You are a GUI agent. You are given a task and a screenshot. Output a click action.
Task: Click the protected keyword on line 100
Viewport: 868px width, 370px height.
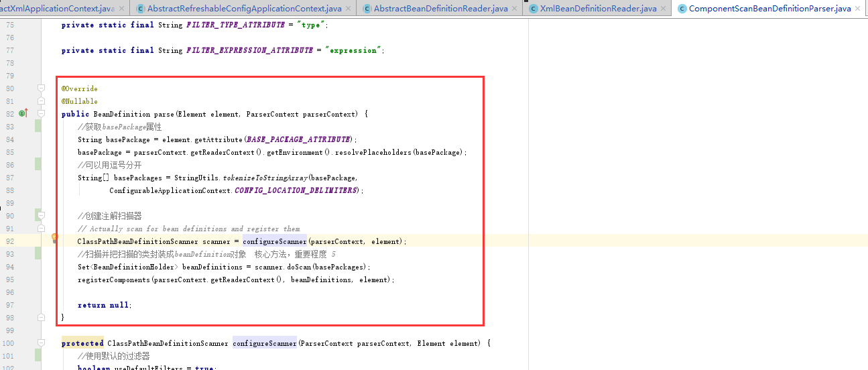coord(82,343)
